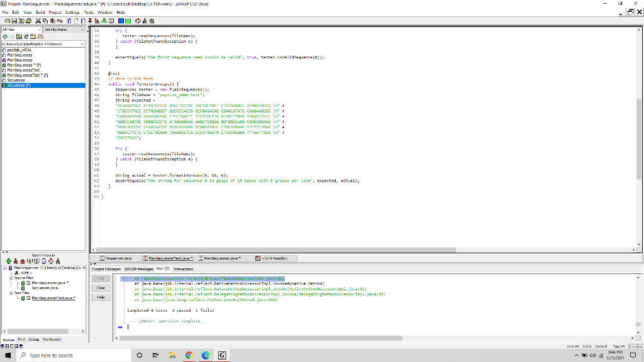Launch Chrome from the taskbar

189,355
